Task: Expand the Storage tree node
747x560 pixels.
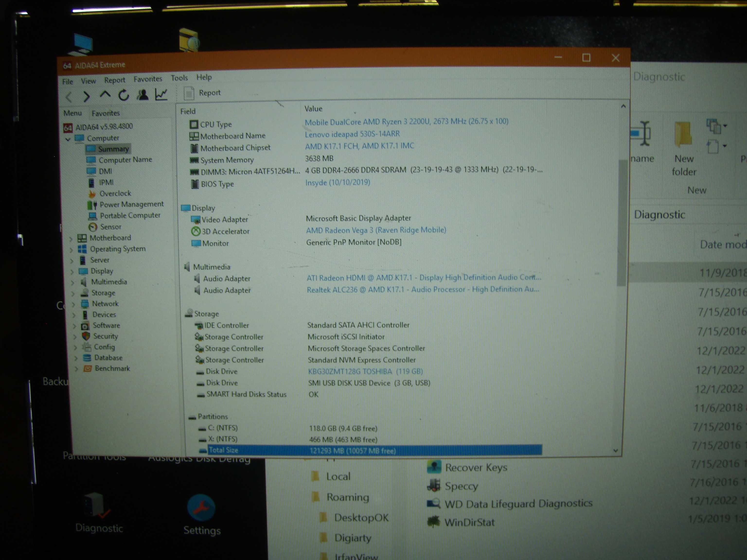Action: (x=73, y=294)
